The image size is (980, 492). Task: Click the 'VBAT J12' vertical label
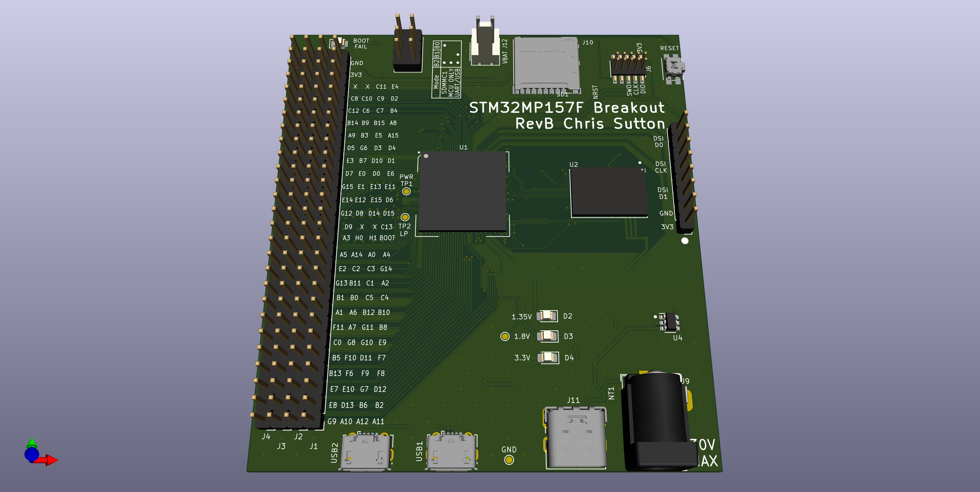coord(505,51)
